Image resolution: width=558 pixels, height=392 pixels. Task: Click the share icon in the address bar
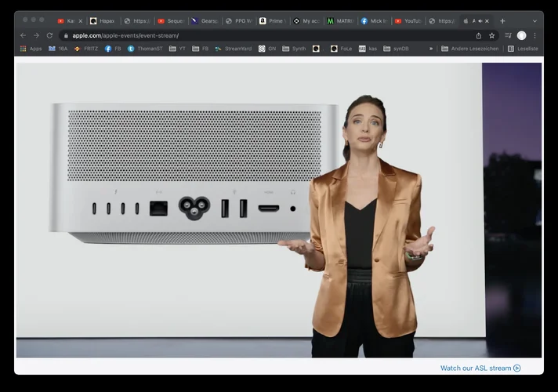click(x=479, y=35)
